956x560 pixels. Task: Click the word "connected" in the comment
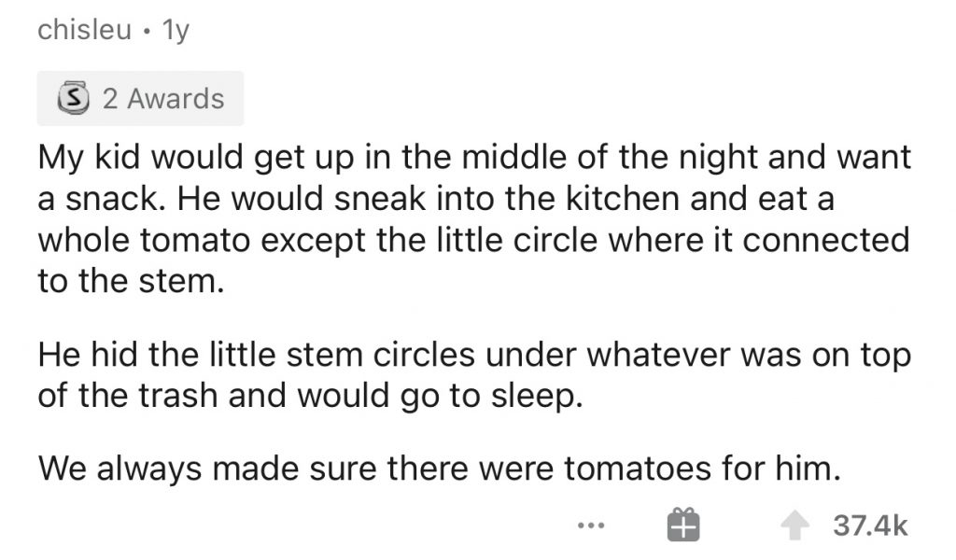point(829,239)
